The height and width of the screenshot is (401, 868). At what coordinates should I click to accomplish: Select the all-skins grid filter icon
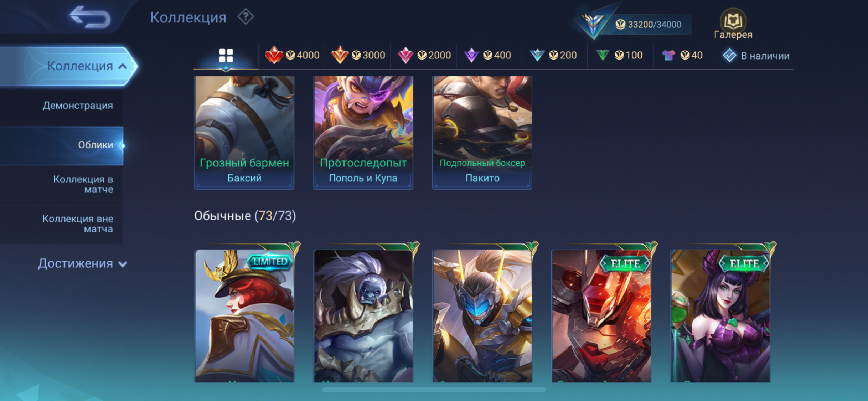point(226,56)
